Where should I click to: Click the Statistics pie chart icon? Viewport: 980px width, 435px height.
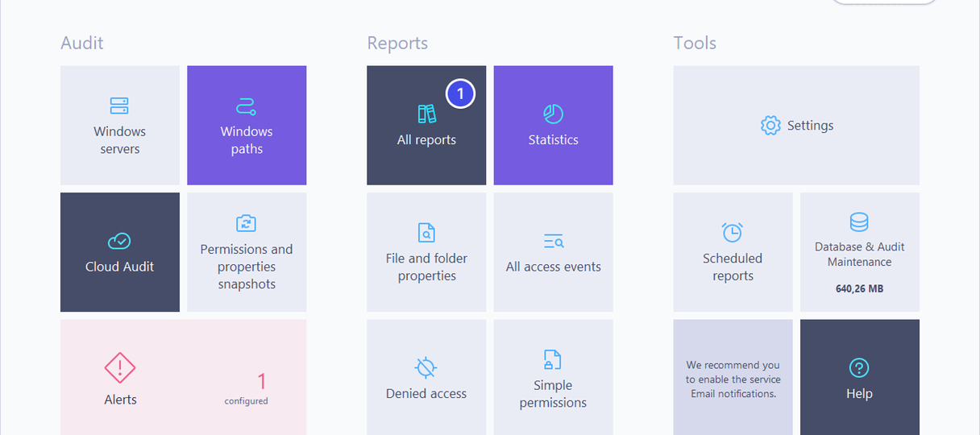[x=553, y=114]
